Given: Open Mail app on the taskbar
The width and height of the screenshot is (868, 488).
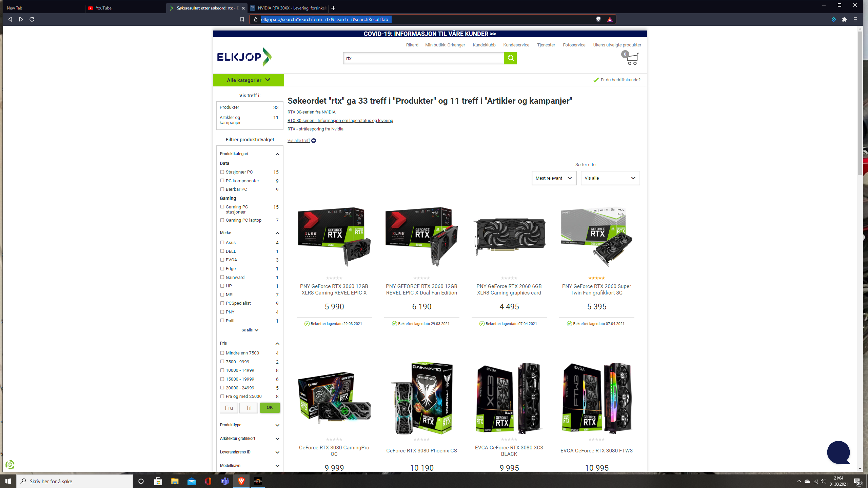Looking at the screenshot, I should point(192,481).
